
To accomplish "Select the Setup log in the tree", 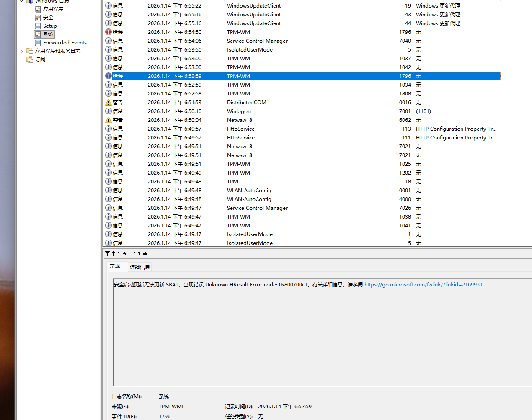I will coord(50,26).
